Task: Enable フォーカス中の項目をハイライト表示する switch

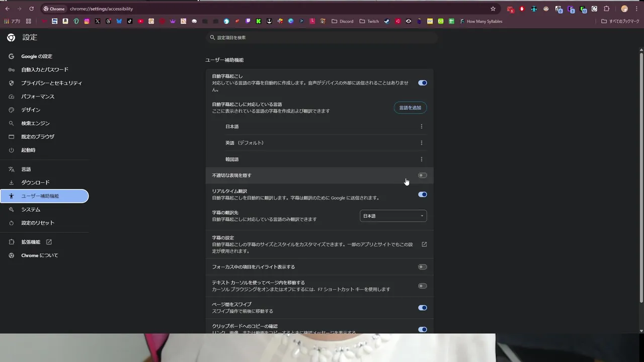Action: click(x=423, y=267)
